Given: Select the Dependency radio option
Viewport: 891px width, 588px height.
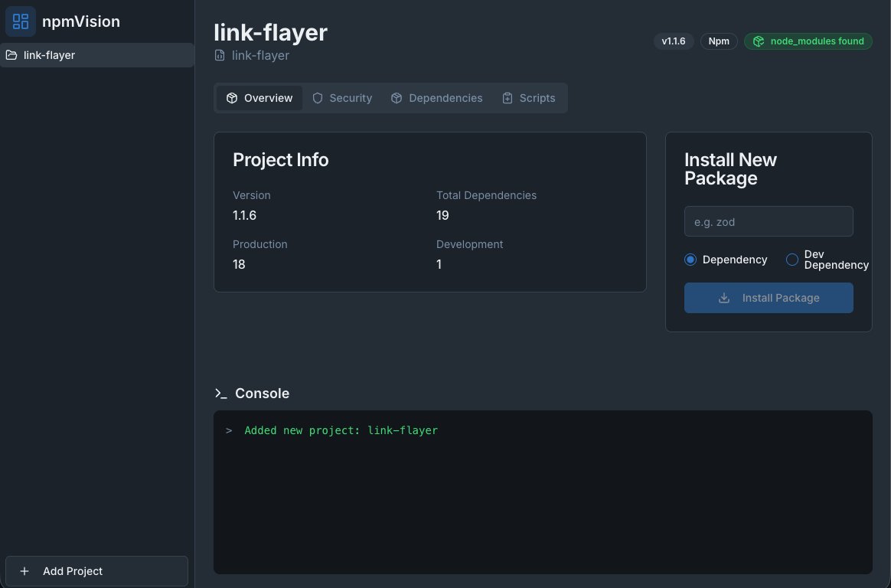Looking at the screenshot, I should point(690,260).
